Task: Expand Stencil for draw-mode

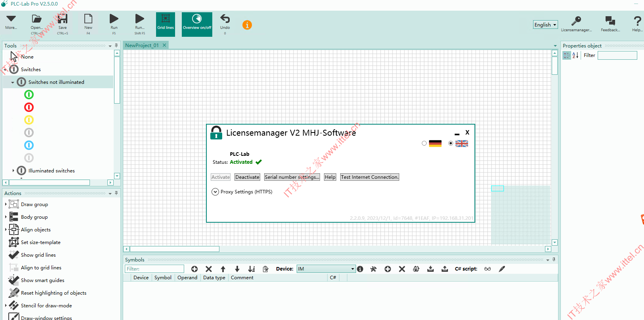Action: coord(6,306)
